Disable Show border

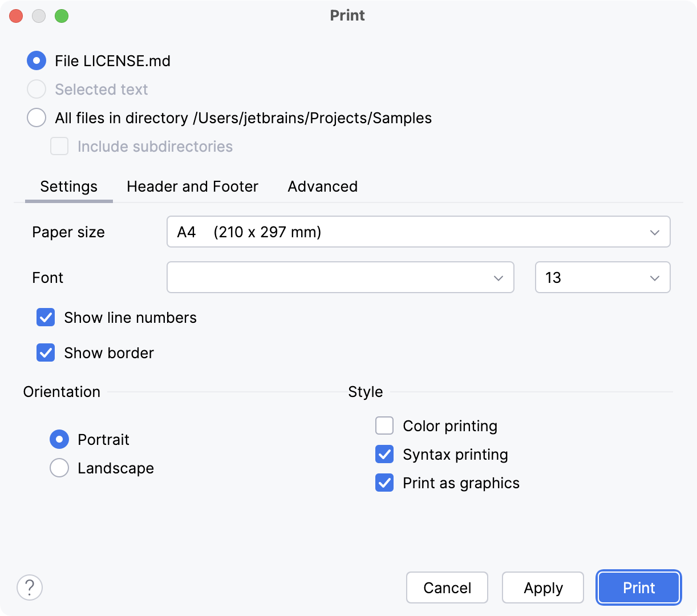(46, 352)
